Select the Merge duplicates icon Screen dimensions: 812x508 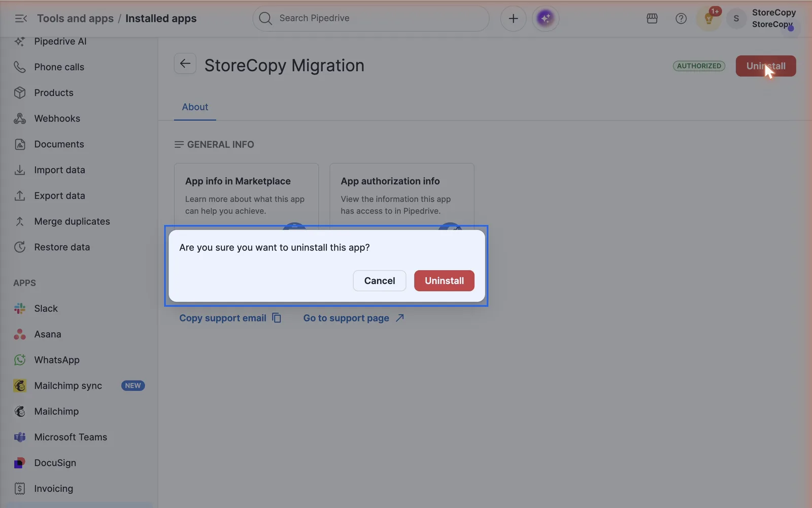pos(20,221)
